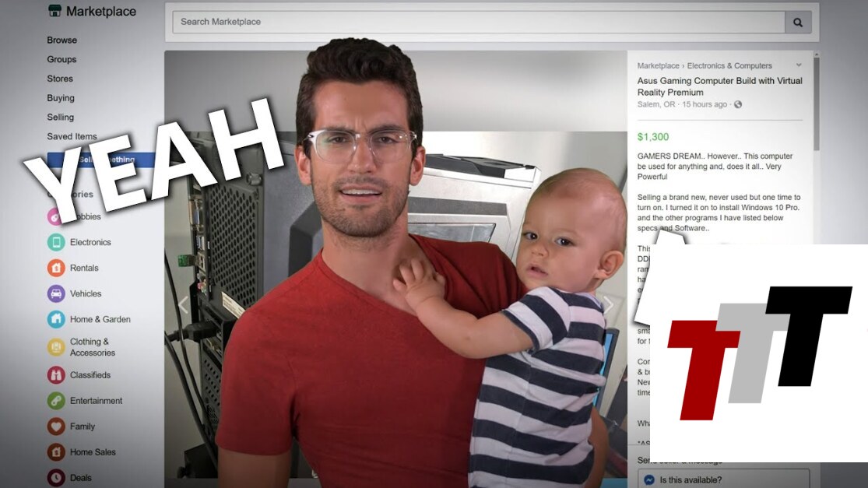Click the Home & Garden icon
The height and width of the screenshot is (488, 868).
tap(56, 319)
